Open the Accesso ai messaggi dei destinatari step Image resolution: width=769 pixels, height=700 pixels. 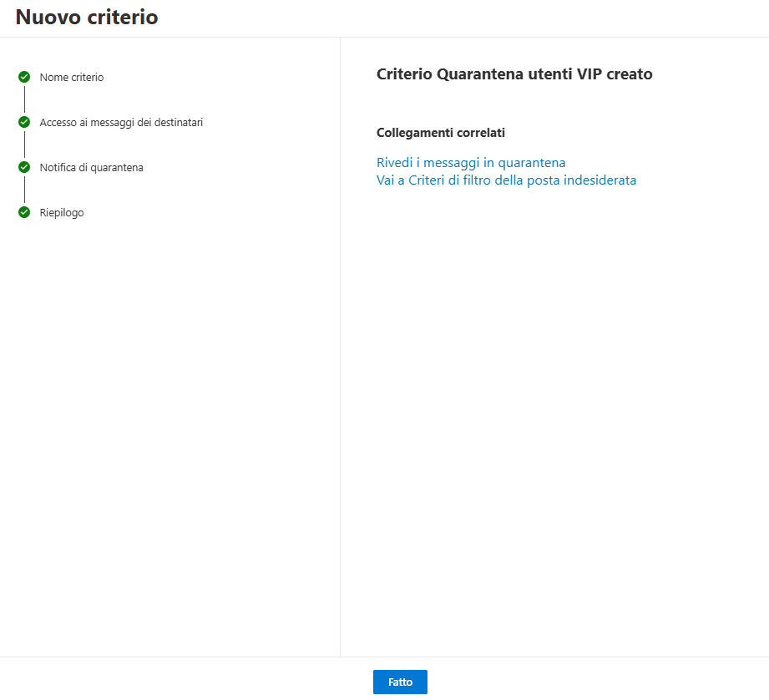click(121, 123)
